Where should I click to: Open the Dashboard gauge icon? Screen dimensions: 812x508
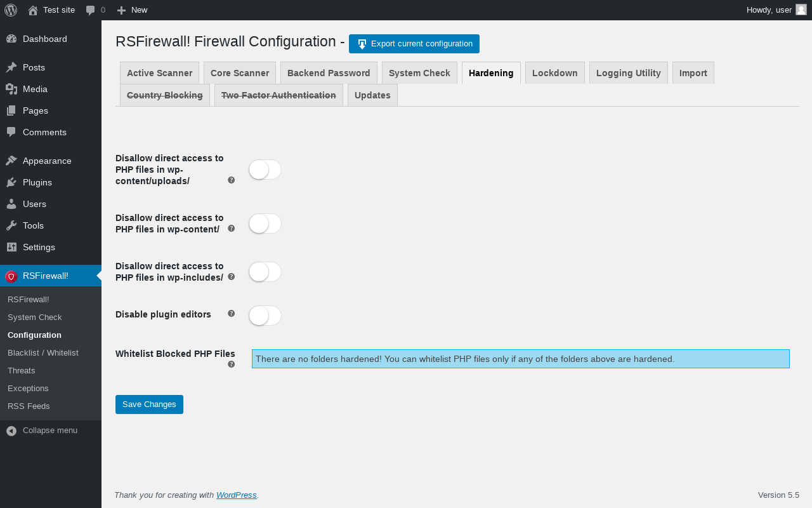coord(11,39)
